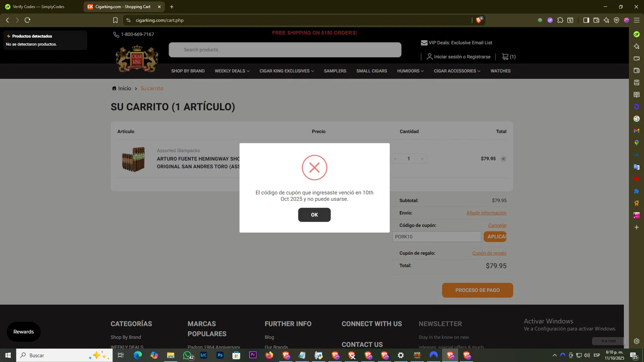Open WhatsApp from the Windows taskbar
Viewport: 644px width, 362px height.
(x=187, y=355)
